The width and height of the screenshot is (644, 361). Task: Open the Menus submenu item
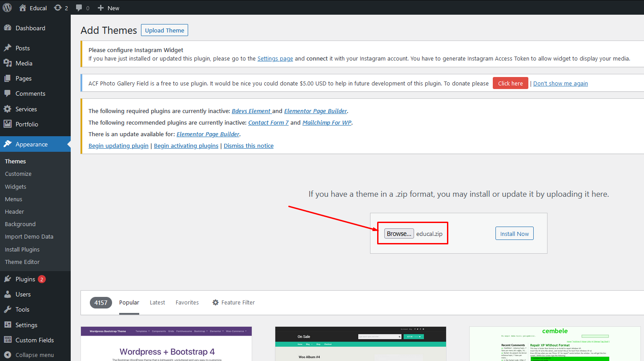point(13,199)
